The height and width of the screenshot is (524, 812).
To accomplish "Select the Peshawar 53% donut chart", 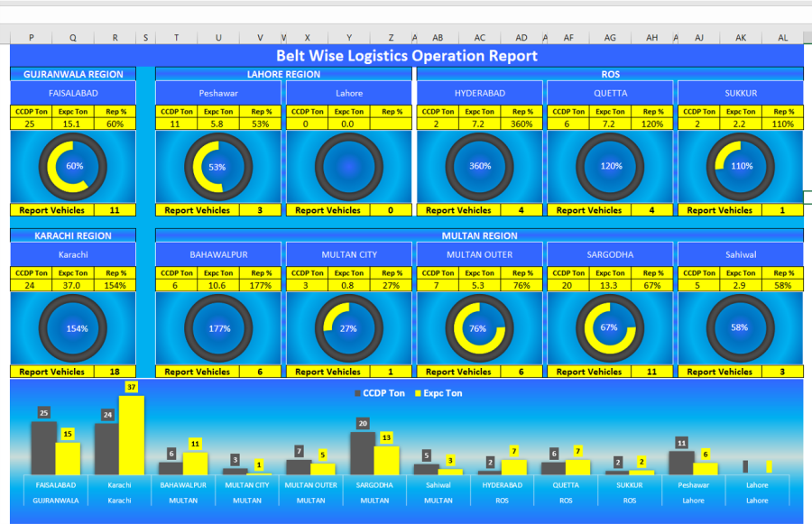I will pyautogui.click(x=218, y=167).
